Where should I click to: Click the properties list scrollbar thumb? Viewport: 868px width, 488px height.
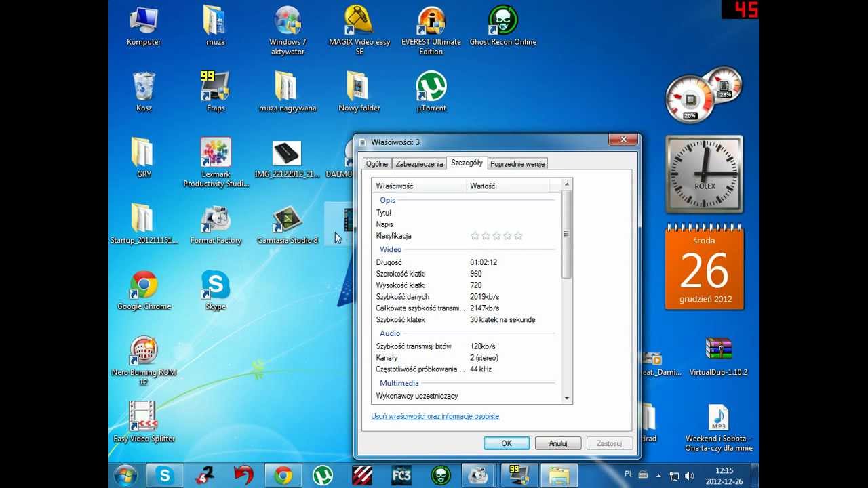tap(567, 234)
